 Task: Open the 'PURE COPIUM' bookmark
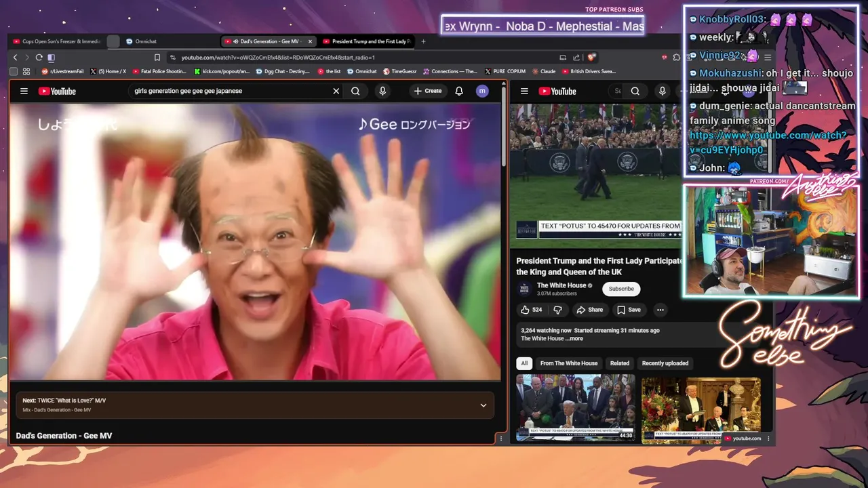[x=505, y=71]
